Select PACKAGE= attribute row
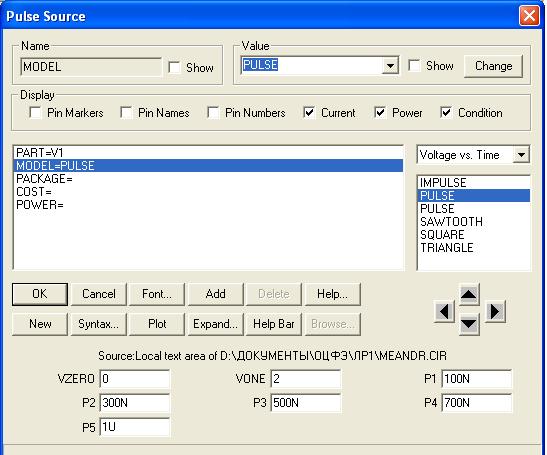547x455 pixels. 208,179
